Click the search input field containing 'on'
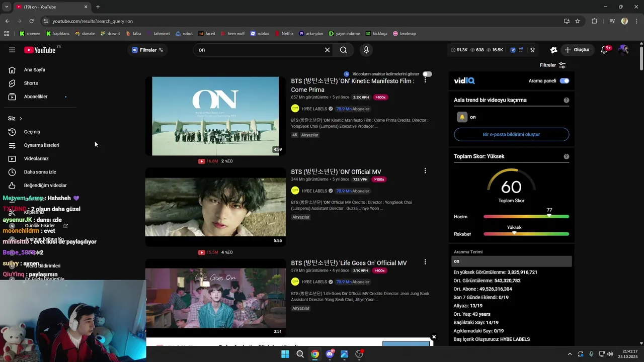The width and height of the screenshot is (644, 362). [x=259, y=50]
